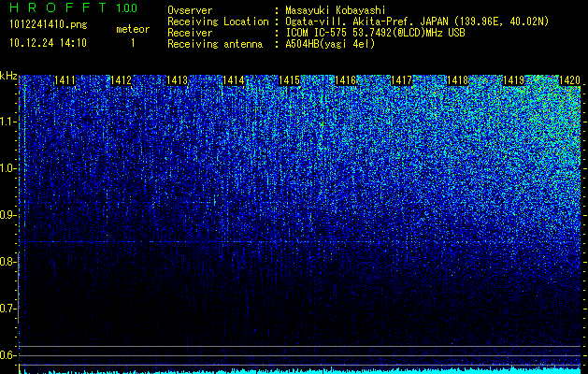Viewport: 588px width, 374px height.
Task: Click the Ovserver label
Action: (x=190, y=10)
